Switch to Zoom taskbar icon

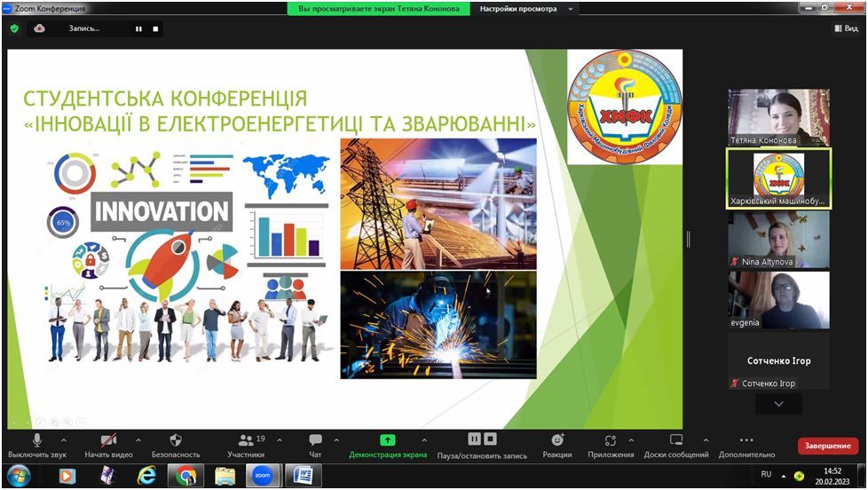tap(263, 476)
